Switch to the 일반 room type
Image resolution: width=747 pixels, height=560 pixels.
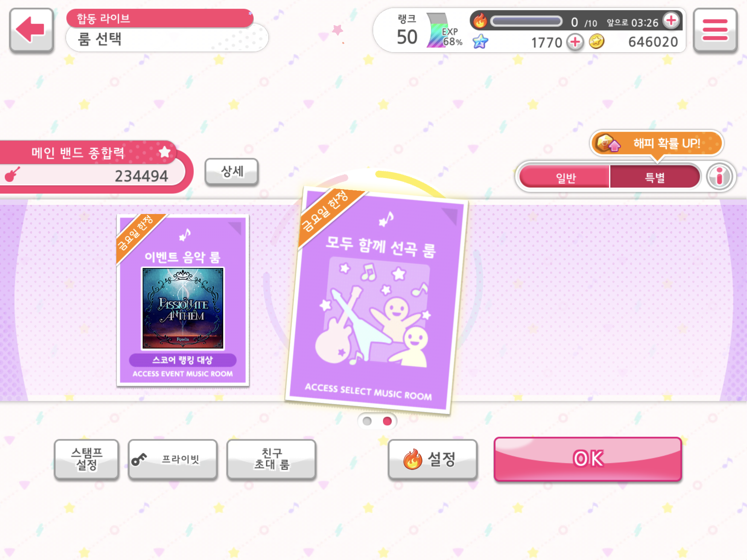pyautogui.click(x=565, y=177)
